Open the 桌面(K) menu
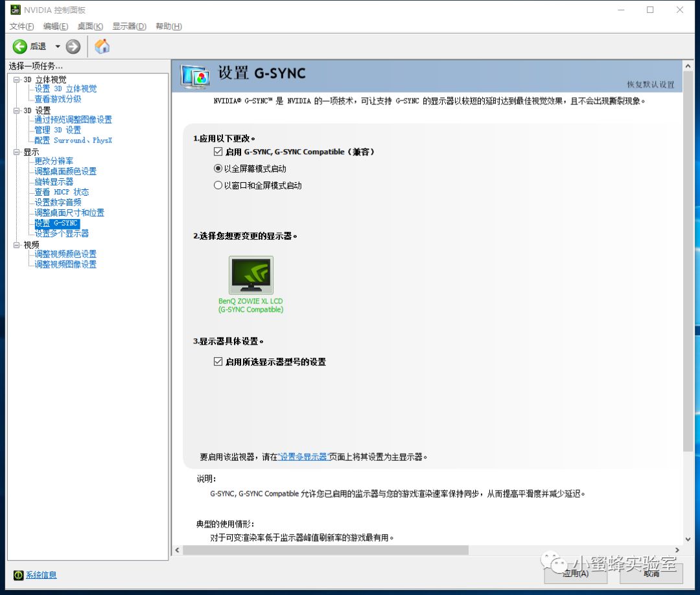 tap(90, 27)
